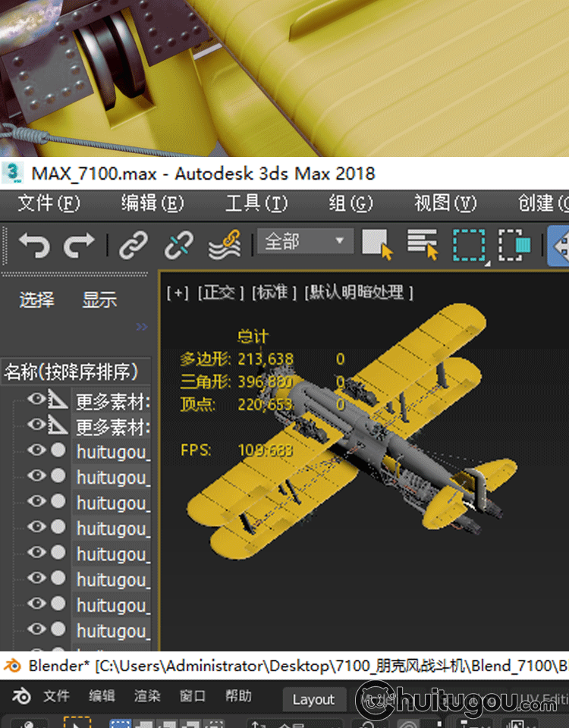Open Blender's 窗口 menu
The width and height of the screenshot is (569, 728).
pos(193,696)
